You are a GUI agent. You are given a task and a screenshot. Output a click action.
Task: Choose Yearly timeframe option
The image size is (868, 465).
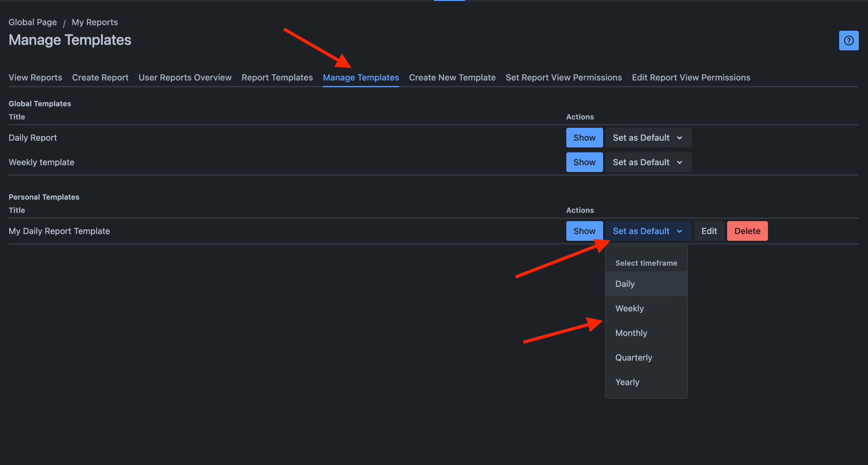646,382
